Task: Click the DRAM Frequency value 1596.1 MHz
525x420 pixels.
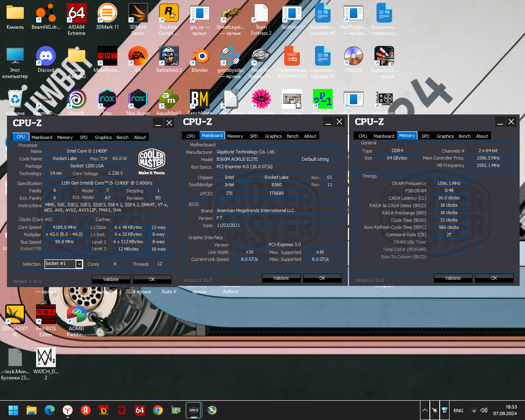Action: tap(449, 183)
